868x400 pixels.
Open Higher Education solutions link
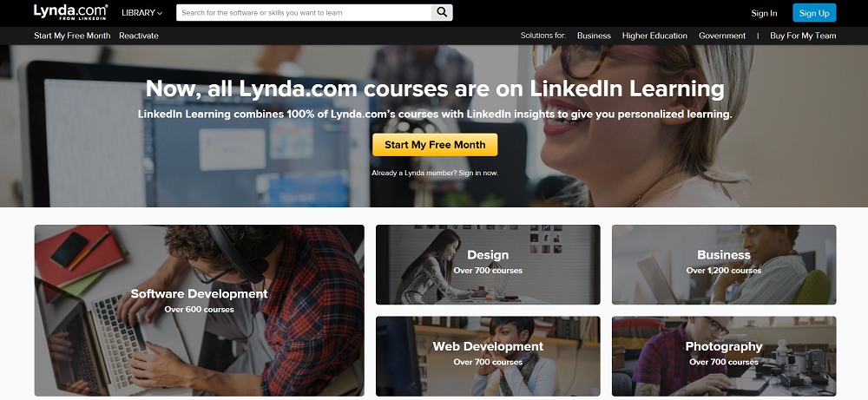pyautogui.click(x=654, y=36)
